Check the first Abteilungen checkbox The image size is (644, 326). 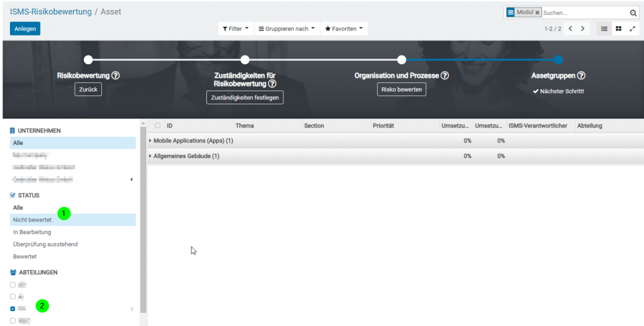(x=13, y=285)
